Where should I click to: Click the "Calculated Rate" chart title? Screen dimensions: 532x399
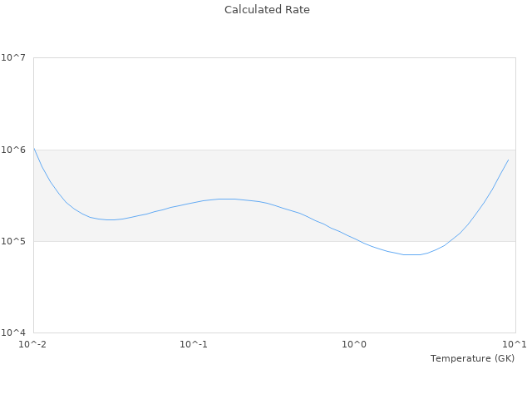[267, 10]
